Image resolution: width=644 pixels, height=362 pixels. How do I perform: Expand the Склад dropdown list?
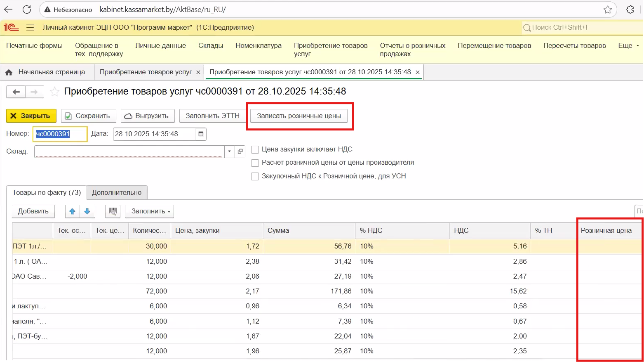click(230, 151)
